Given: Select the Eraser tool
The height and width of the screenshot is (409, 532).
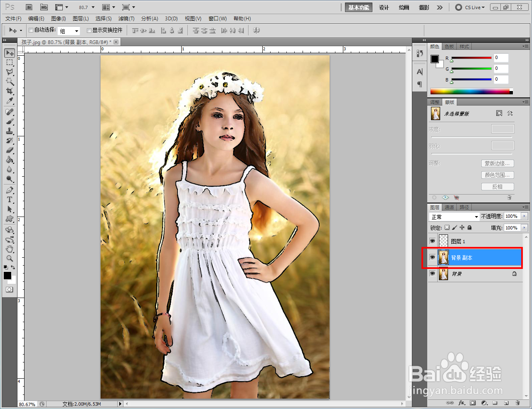Looking at the screenshot, I should (10, 150).
